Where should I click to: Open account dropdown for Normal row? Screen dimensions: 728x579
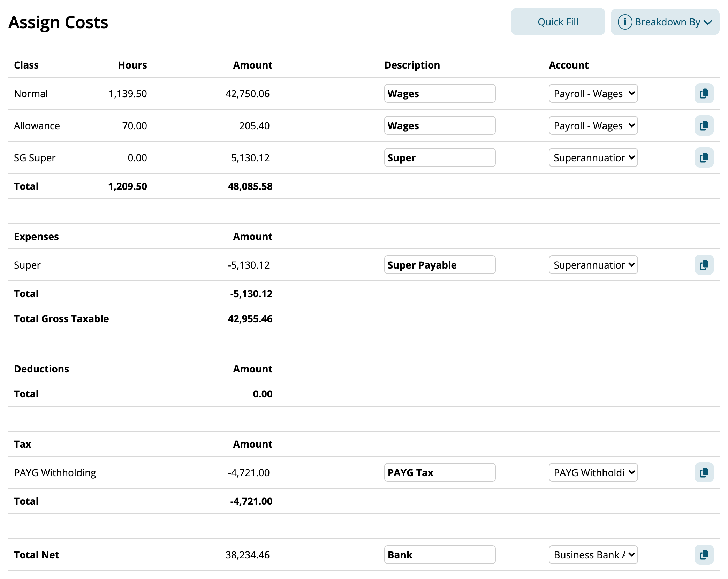[x=593, y=93]
